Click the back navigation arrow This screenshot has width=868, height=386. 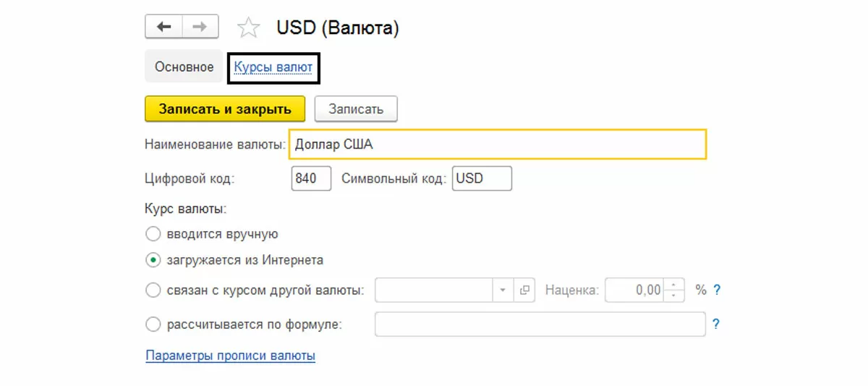(x=164, y=28)
